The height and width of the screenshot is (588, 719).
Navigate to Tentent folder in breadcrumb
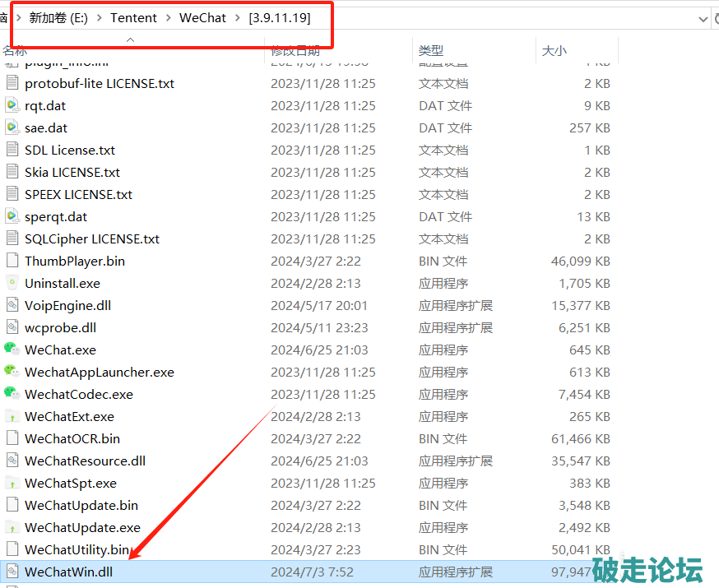135,18
